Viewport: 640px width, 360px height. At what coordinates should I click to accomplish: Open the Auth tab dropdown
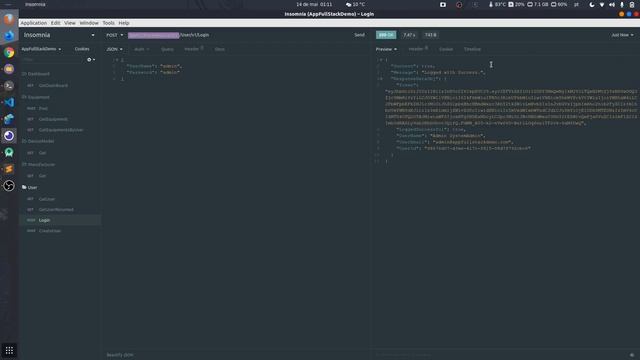[x=142, y=49]
